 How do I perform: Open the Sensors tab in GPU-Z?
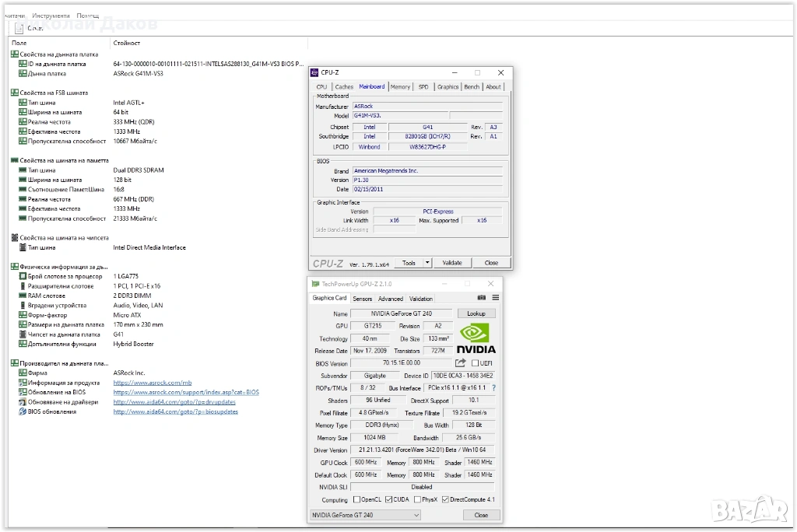click(362, 299)
